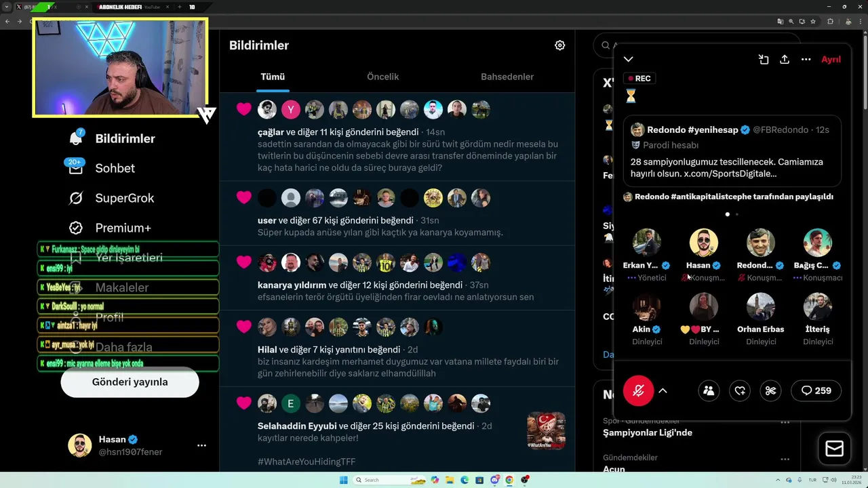Share the Space using the upload icon

point(785,60)
